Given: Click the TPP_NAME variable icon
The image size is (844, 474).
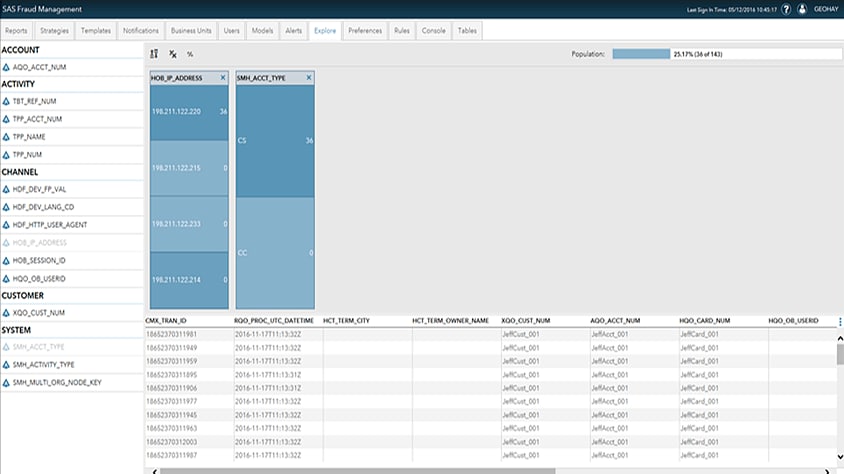Looking at the screenshot, I should tap(6, 137).
